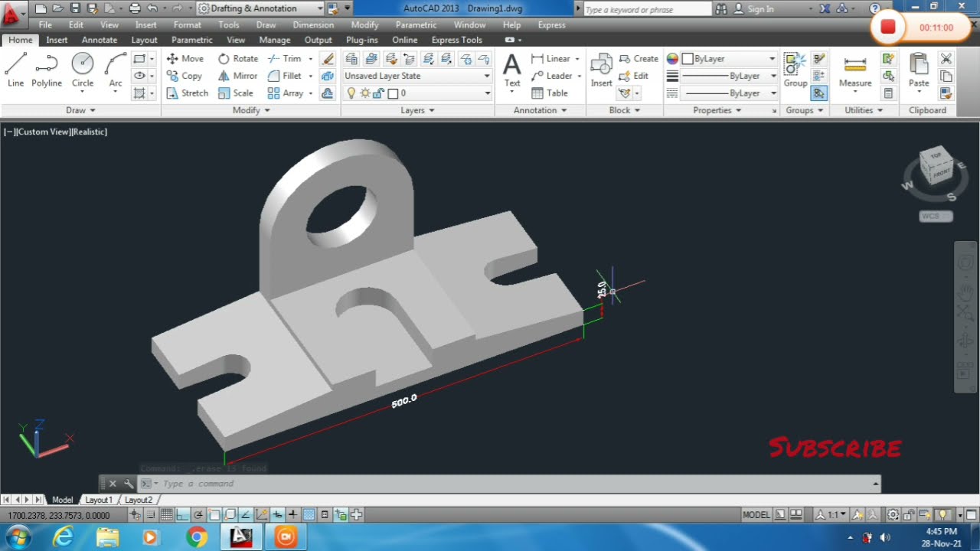Click the Leader tool
Image resolution: width=980 pixels, height=551 pixels.
tap(552, 76)
